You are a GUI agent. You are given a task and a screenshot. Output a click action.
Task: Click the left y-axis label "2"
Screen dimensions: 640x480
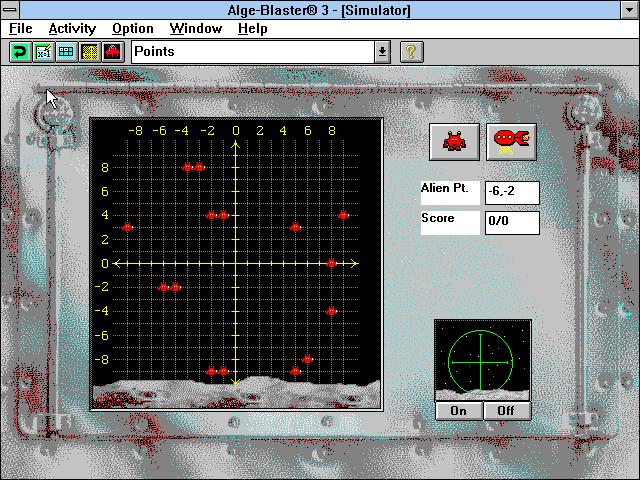click(x=105, y=239)
